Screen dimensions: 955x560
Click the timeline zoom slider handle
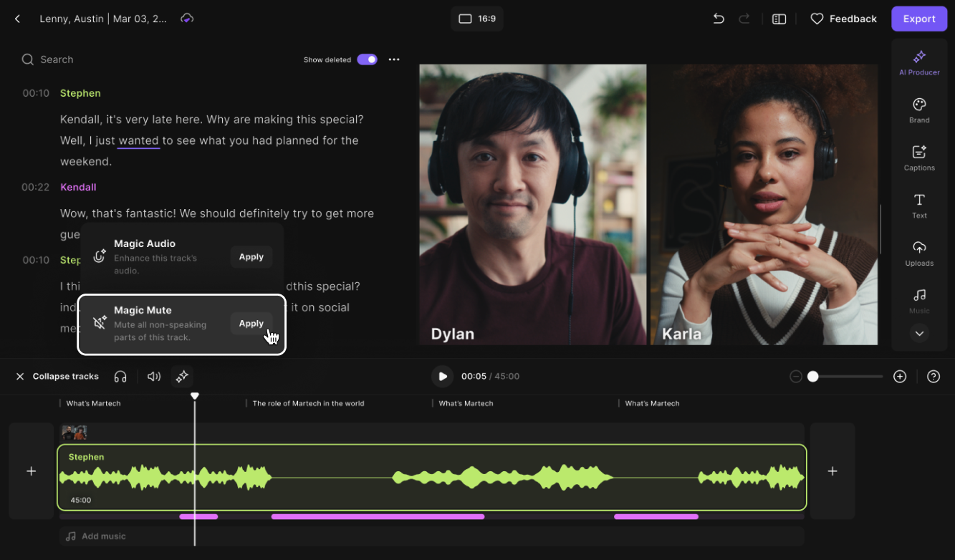(812, 377)
